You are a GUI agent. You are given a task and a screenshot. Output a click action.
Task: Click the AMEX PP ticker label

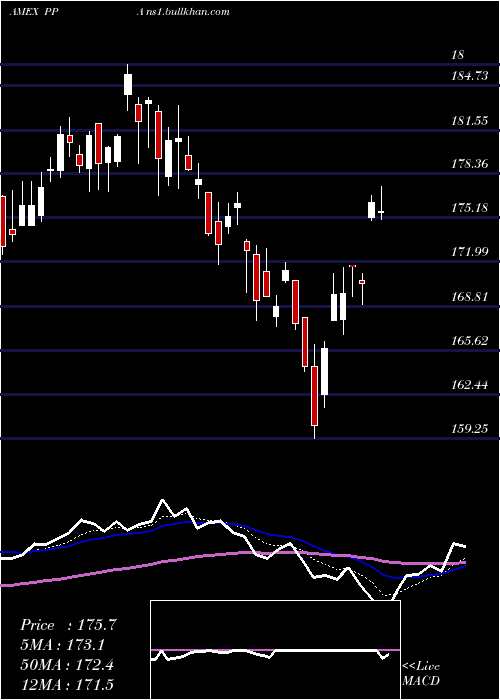coord(34,12)
